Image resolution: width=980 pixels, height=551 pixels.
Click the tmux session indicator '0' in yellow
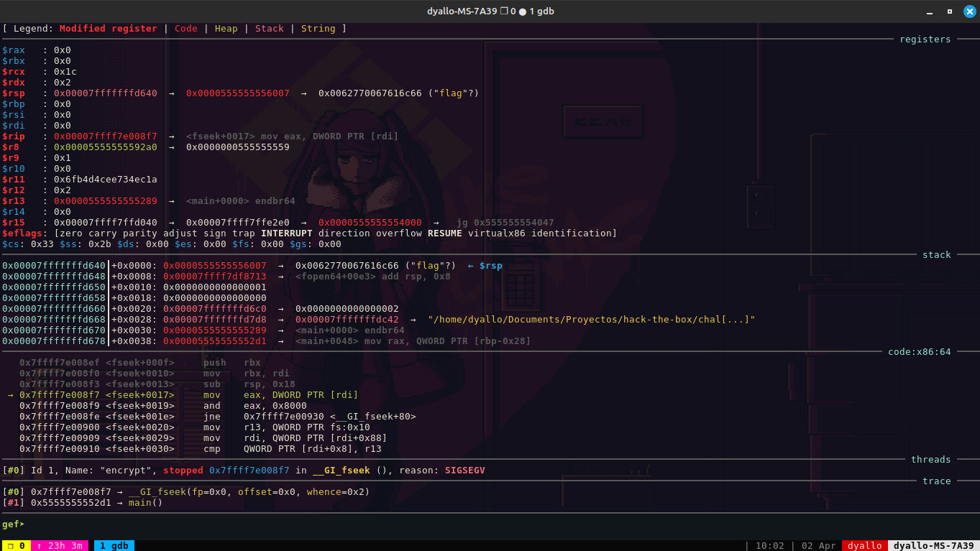pyautogui.click(x=15, y=546)
